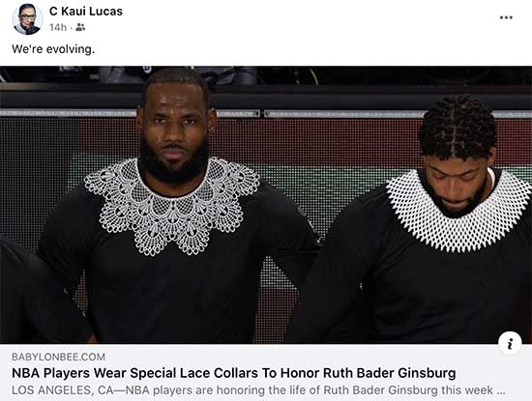
Task: Open the article preview image
Action: click(x=266, y=205)
